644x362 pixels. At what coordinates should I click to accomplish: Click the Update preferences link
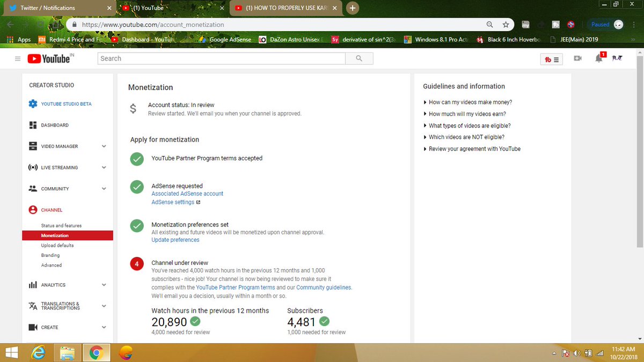pyautogui.click(x=175, y=240)
